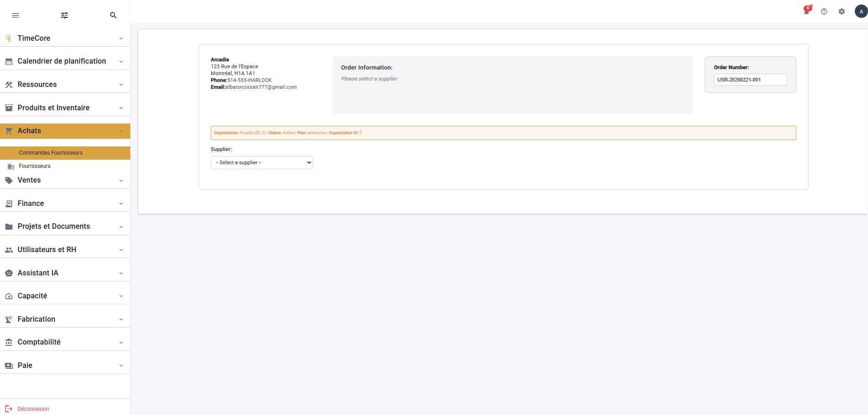
Task: Collapse the Achats section chevron
Action: pyautogui.click(x=121, y=131)
